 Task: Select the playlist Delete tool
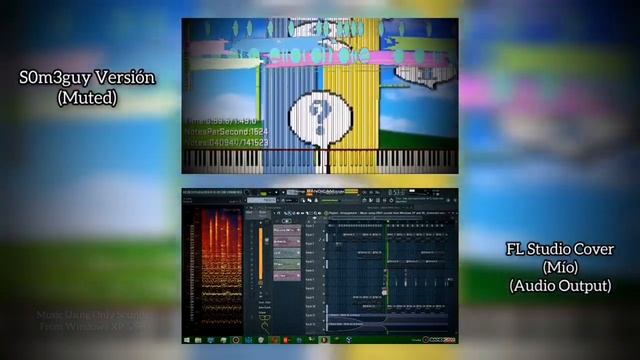point(293,213)
